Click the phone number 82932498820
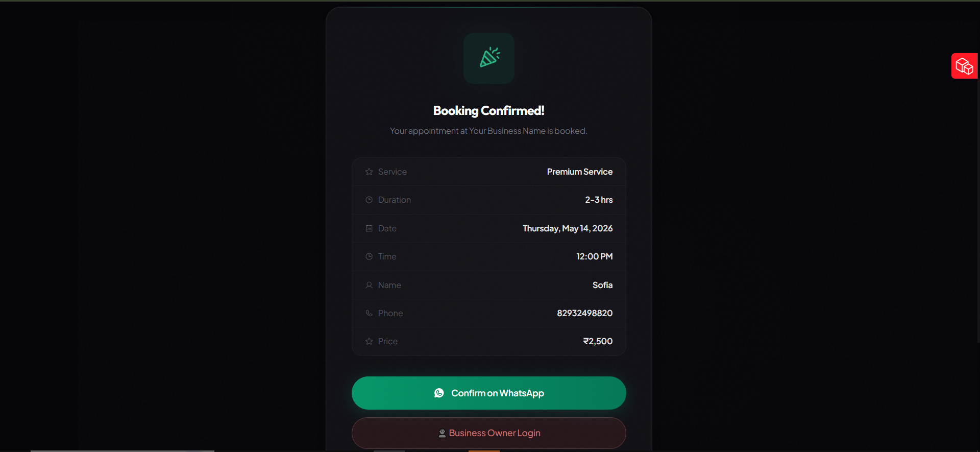The width and height of the screenshot is (980, 452). click(584, 313)
